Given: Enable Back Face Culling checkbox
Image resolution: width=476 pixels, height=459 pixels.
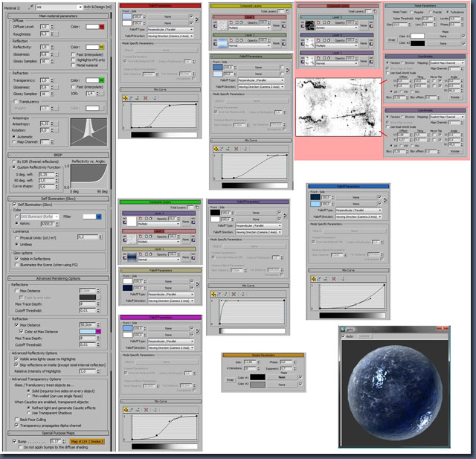Looking at the screenshot, I should (16, 420).
